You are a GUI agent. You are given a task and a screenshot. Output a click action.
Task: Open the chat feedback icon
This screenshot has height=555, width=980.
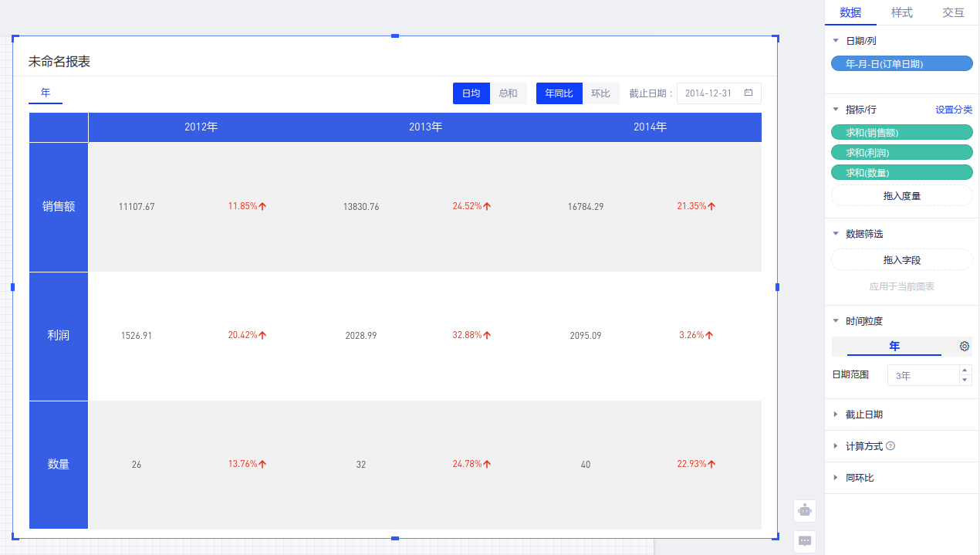[x=805, y=541]
